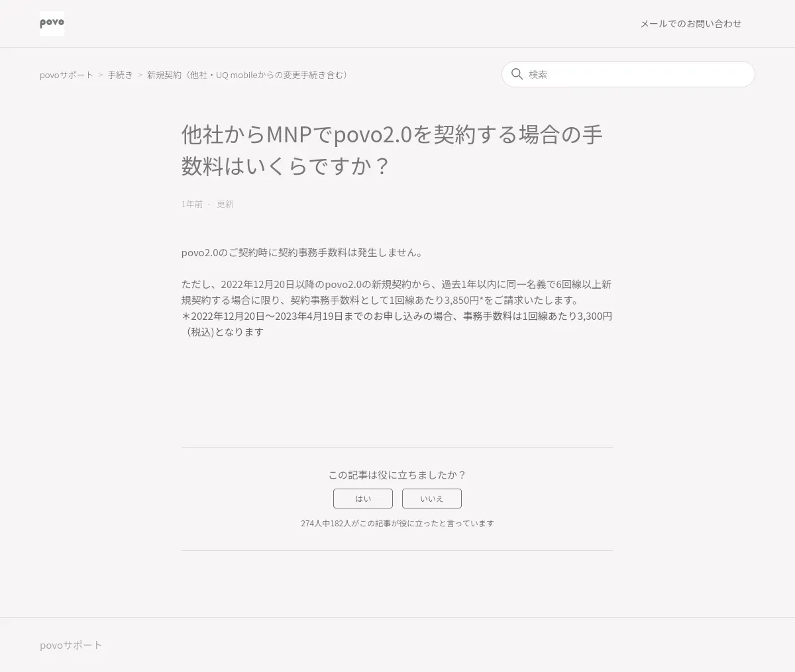Open 新規契約 breadcrumb category link

(x=249, y=75)
